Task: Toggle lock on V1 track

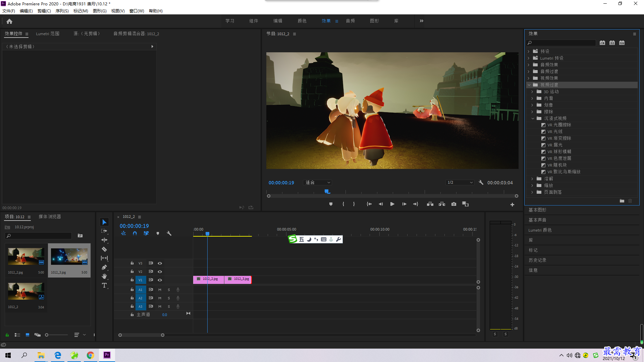Action: coord(132,280)
